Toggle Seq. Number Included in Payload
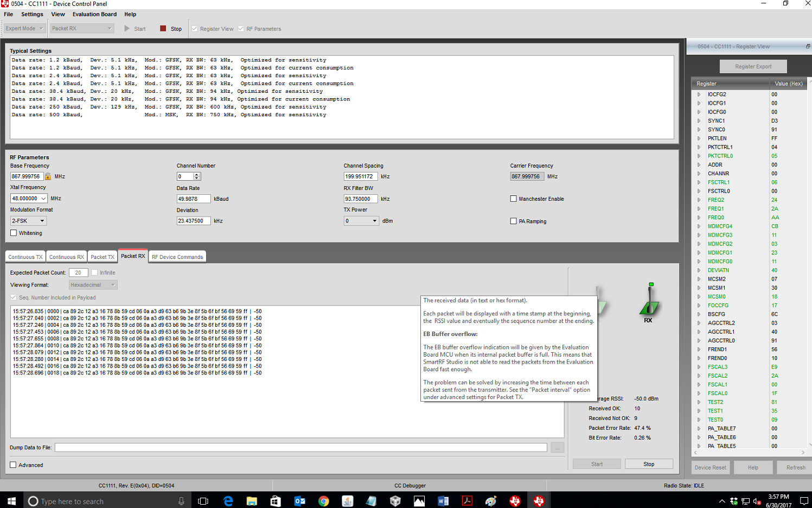The width and height of the screenshot is (812, 508). click(14, 297)
